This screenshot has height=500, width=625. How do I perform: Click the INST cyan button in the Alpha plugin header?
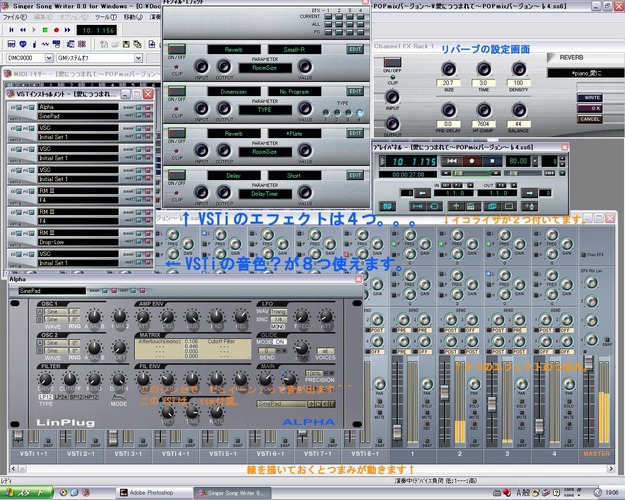tap(134, 291)
